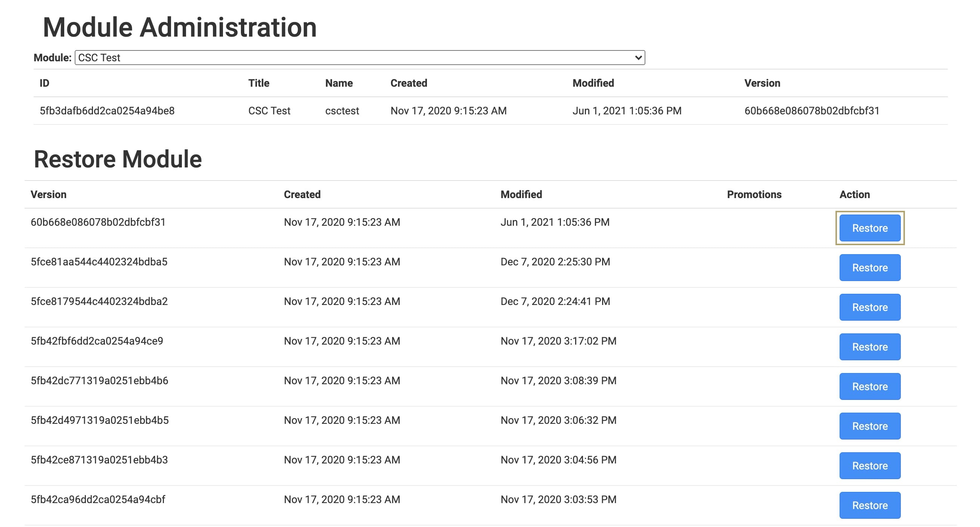Click version 5fb42ca96dd2ca0254a94cbf text

(x=98, y=499)
